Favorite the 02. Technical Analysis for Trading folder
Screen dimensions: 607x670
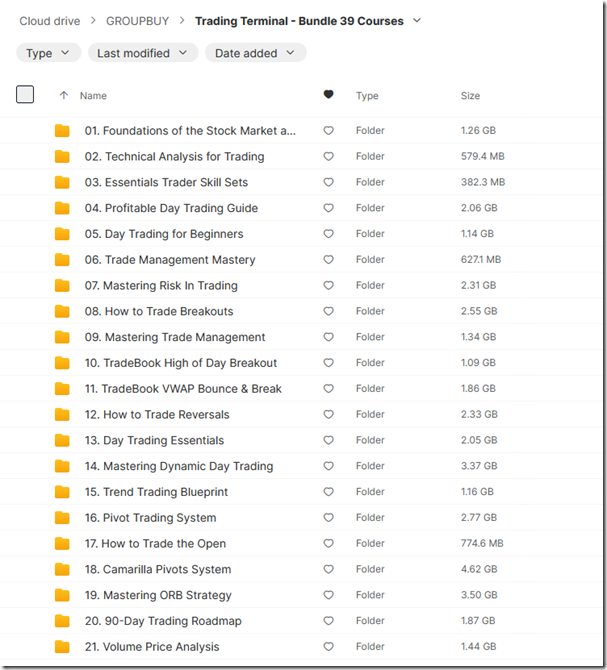coord(328,156)
